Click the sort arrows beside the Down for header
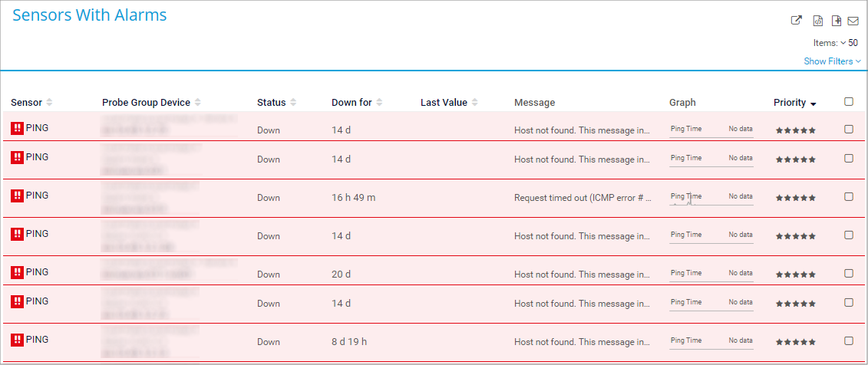The height and width of the screenshot is (365, 868). click(379, 103)
